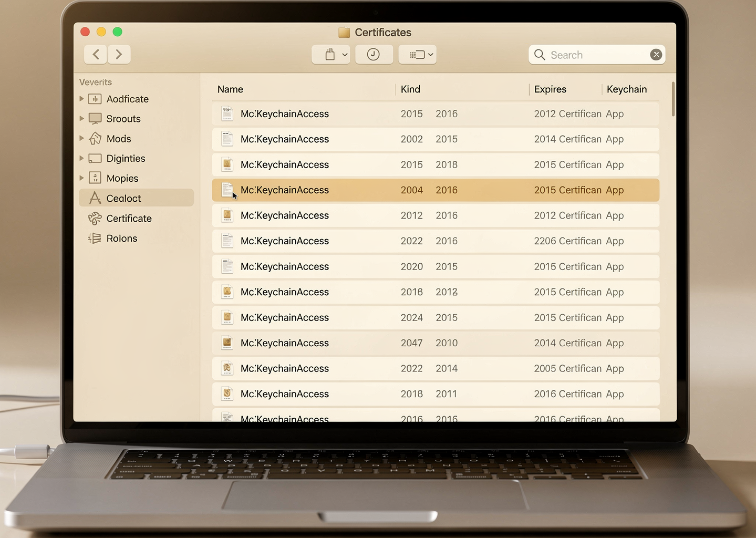The width and height of the screenshot is (756, 538).
Task: Sort by the Name column header
Action: pyautogui.click(x=230, y=89)
